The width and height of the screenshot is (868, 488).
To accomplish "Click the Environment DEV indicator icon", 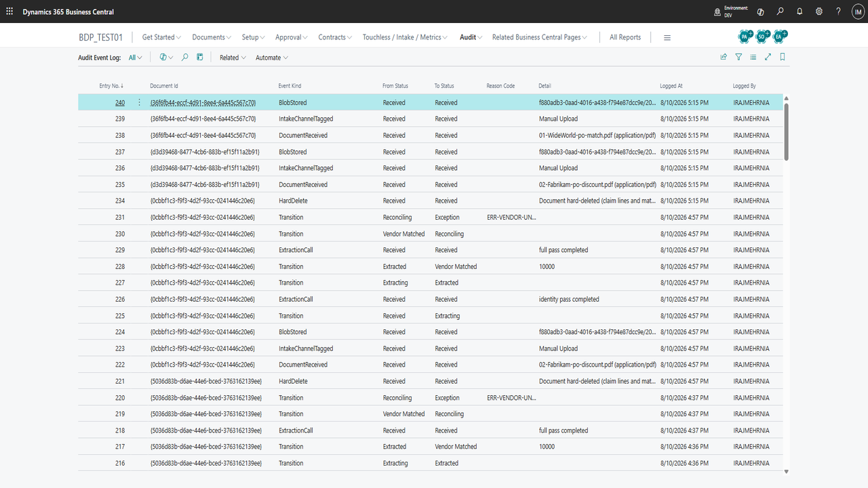I will (x=718, y=12).
